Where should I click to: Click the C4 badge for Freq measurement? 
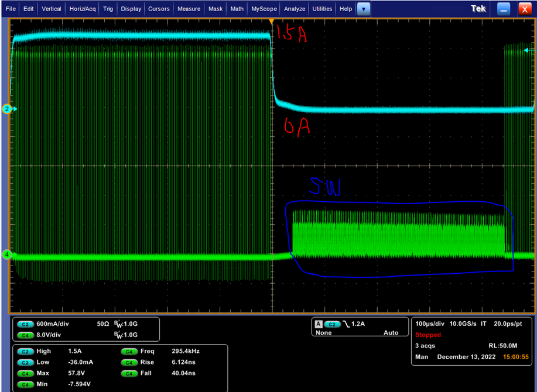129,352
